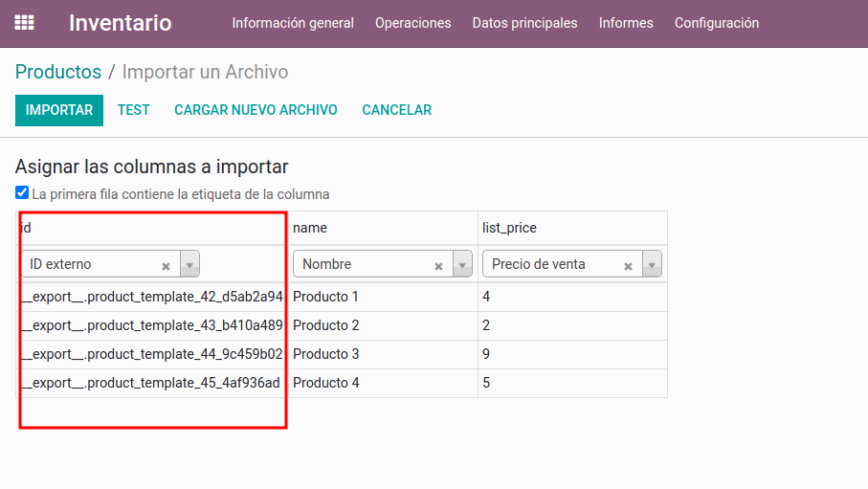The image size is (868, 489).
Task: Run the TEST import check
Action: point(133,110)
